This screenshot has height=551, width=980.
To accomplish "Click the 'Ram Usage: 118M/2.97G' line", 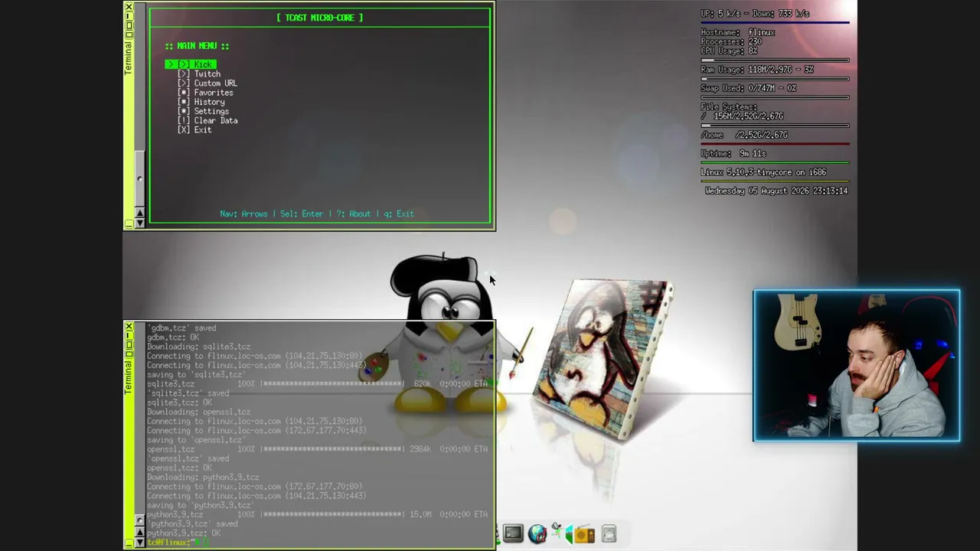I will [x=757, y=70].
